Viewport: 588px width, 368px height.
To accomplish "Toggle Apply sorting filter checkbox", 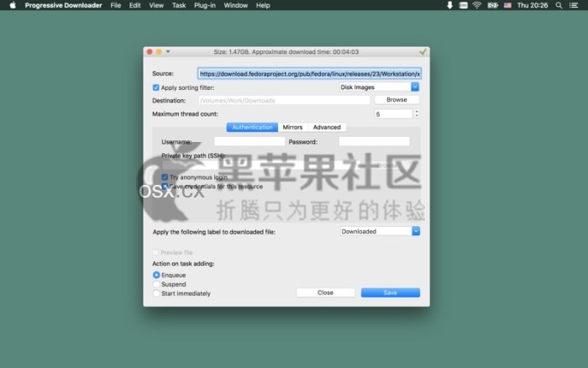I will tap(156, 87).
